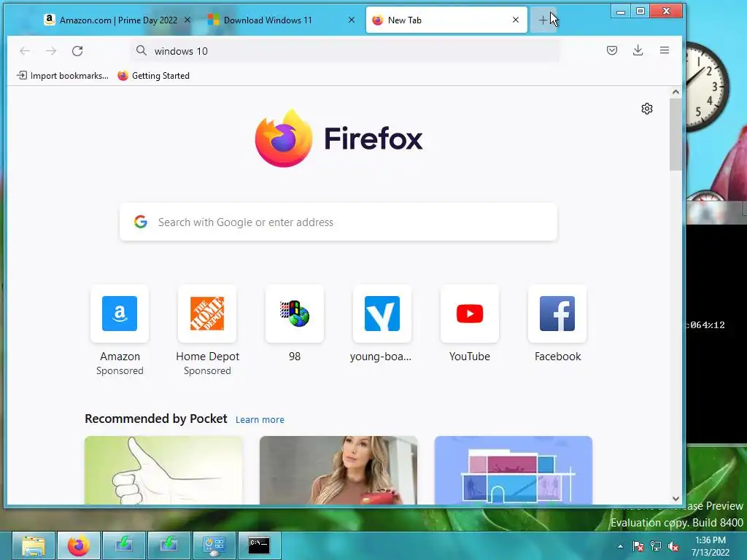Open volume muted speaker tray icon

click(x=673, y=546)
